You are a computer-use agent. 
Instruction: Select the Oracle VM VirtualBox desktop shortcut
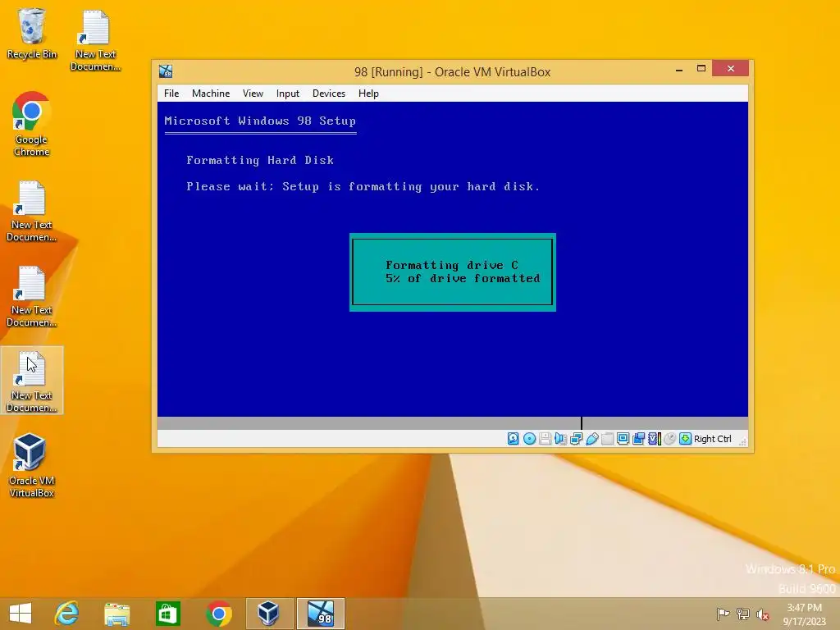coord(32,466)
